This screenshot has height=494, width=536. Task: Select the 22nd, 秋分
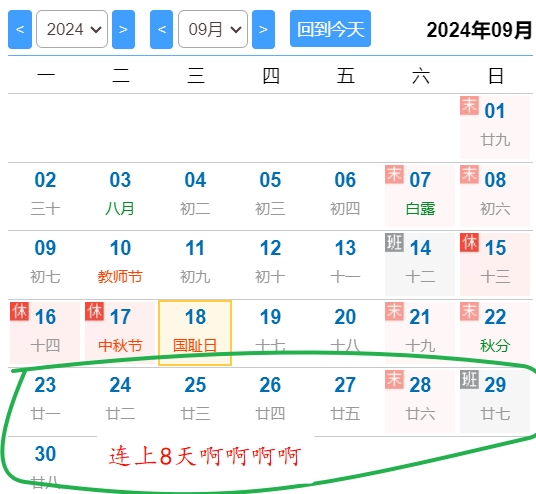click(x=495, y=332)
